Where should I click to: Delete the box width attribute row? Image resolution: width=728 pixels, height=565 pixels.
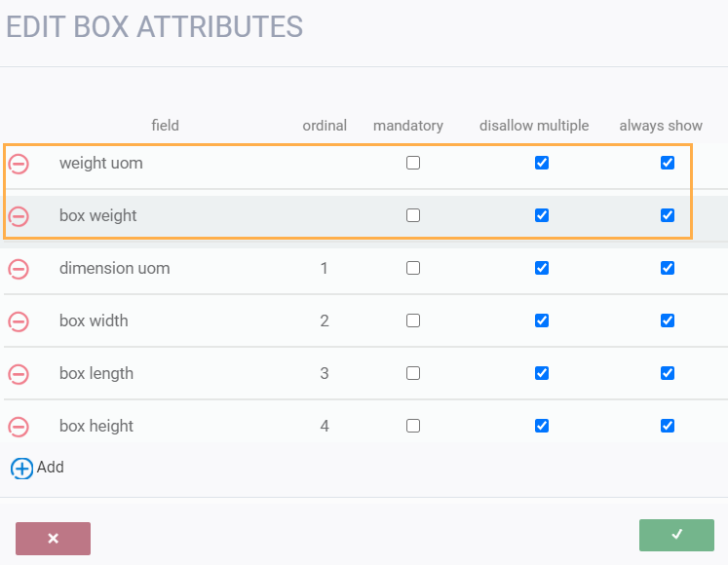(x=19, y=321)
